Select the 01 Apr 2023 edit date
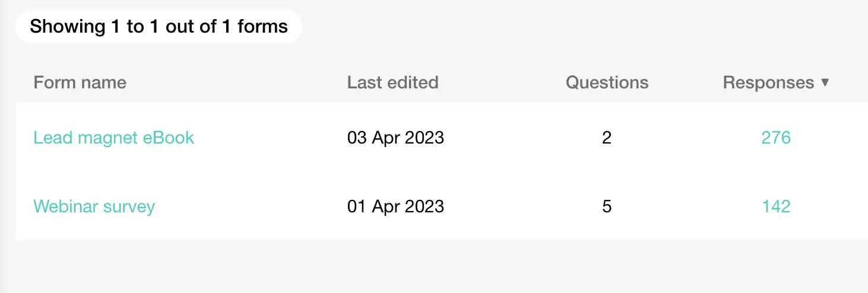Viewport: 868px width, 293px height. tap(395, 206)
